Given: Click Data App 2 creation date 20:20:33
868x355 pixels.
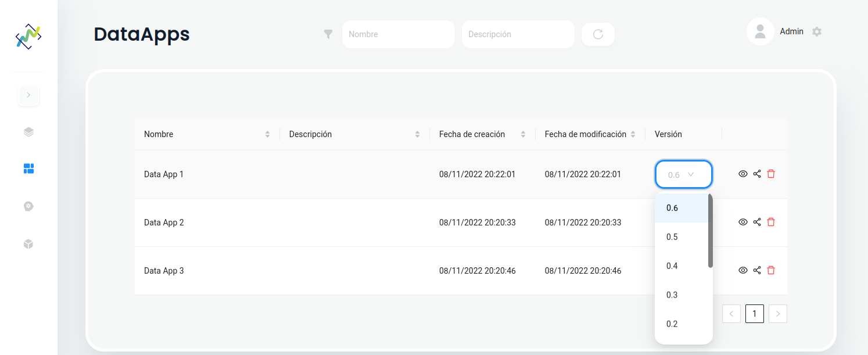Looking at the screenshot, I should coord(478,223).
